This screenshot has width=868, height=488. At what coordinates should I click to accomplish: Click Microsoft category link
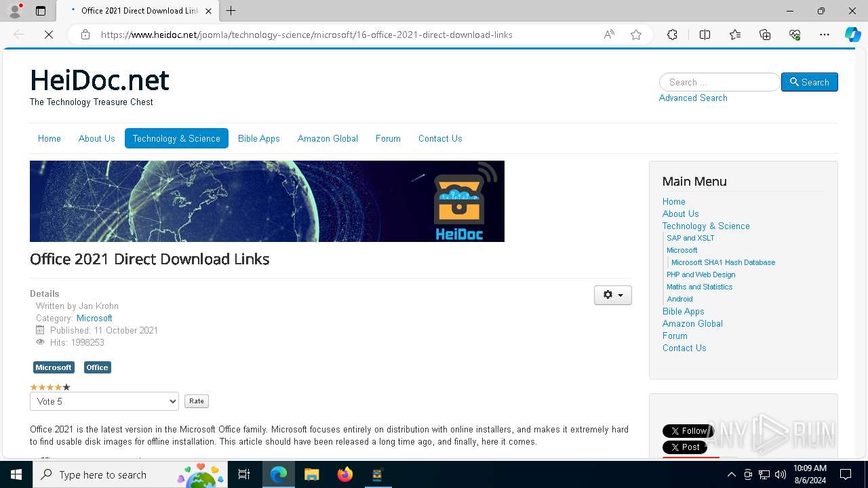point(94,318)
